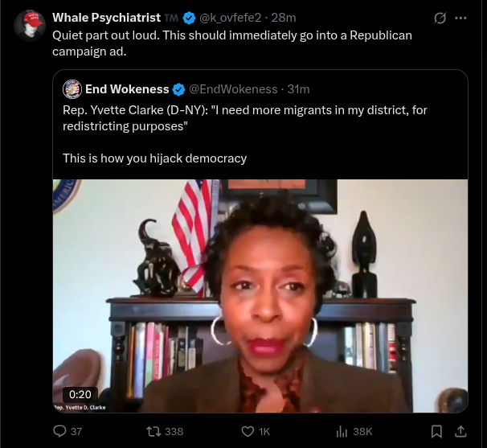Screen dimensions: 487x448
Task: Click End Wokeness verified checkmark badge
Action: (x=178, y=89)
